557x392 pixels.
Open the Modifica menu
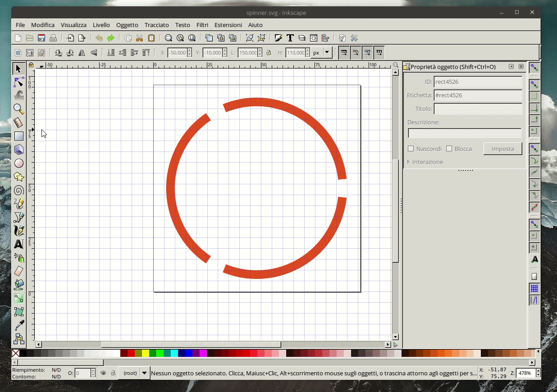click(x=43, y=25)
